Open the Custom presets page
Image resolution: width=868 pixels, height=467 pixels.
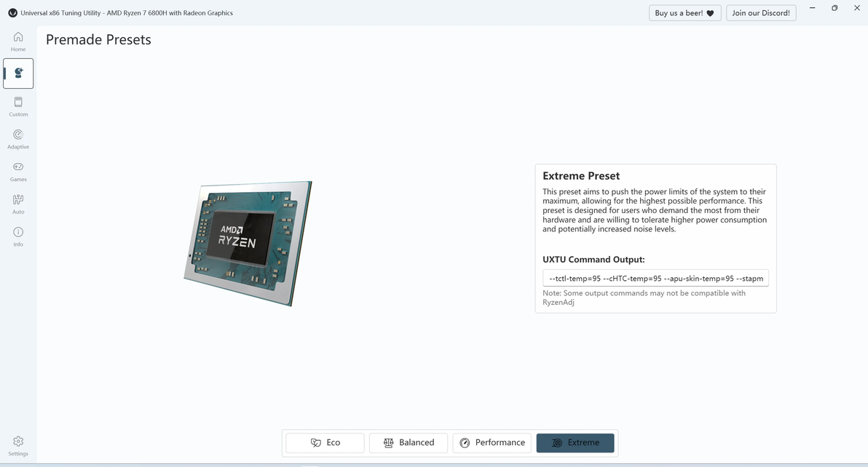(18, 107)
